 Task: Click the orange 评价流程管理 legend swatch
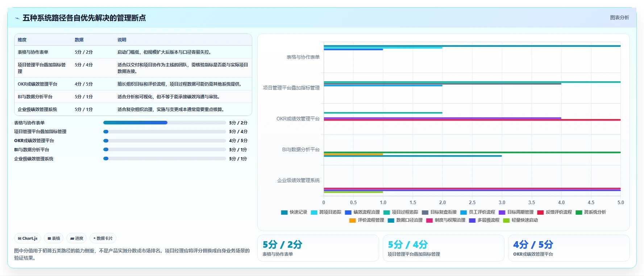click(352, 220)
